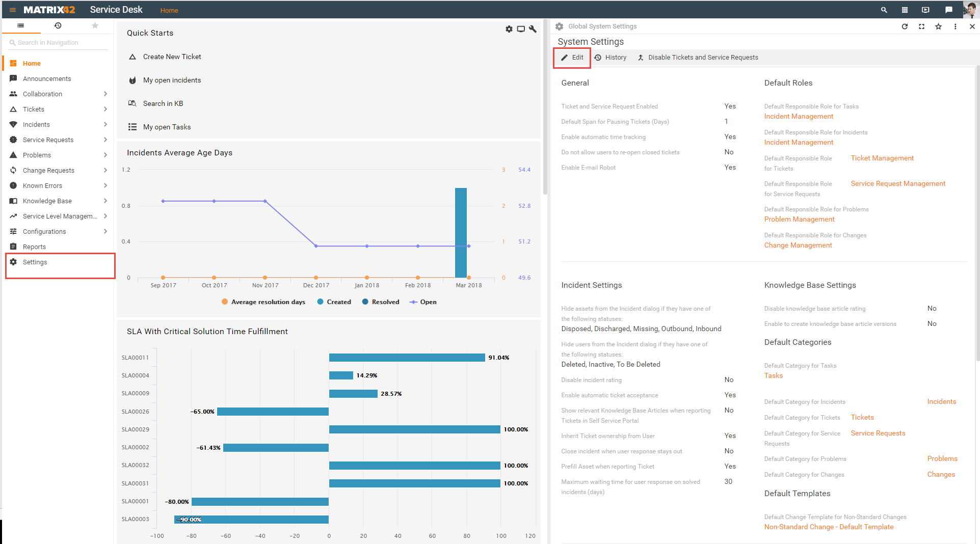Open History in System Settings toolbar
Viewport: 980px width, 544px height.
(611, 58)
